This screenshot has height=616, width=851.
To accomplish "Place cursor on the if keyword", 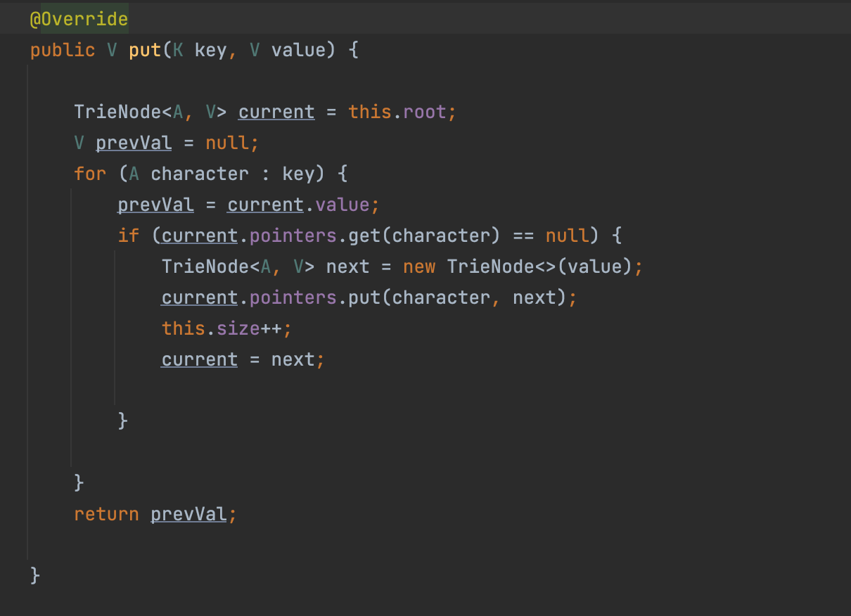I will coord(128,236).
